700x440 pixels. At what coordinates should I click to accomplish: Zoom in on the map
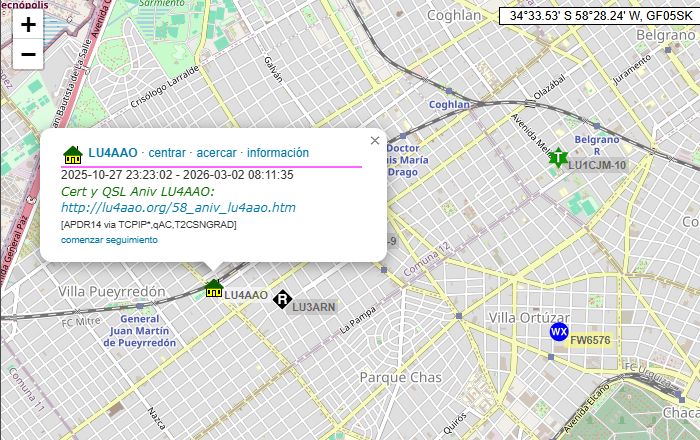click(x=28, y=25)
